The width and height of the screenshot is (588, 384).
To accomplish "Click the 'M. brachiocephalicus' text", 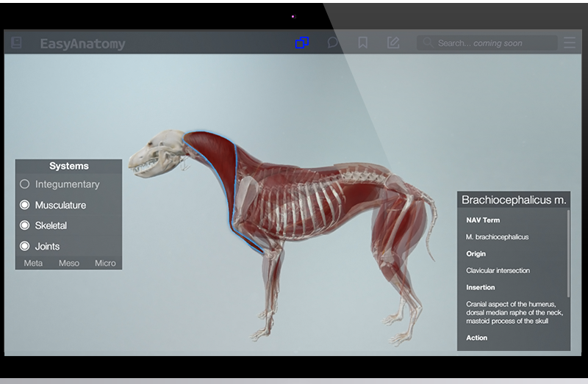I will tap(498, 236).
